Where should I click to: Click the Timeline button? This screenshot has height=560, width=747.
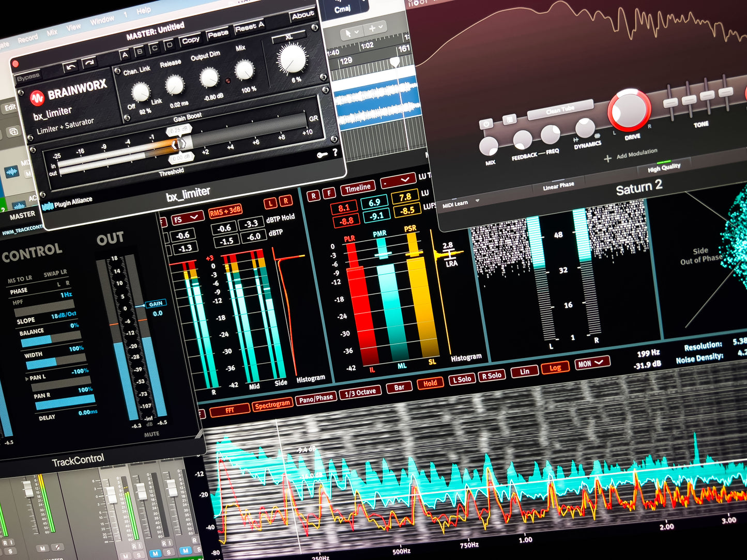click(x=358, y=188)
